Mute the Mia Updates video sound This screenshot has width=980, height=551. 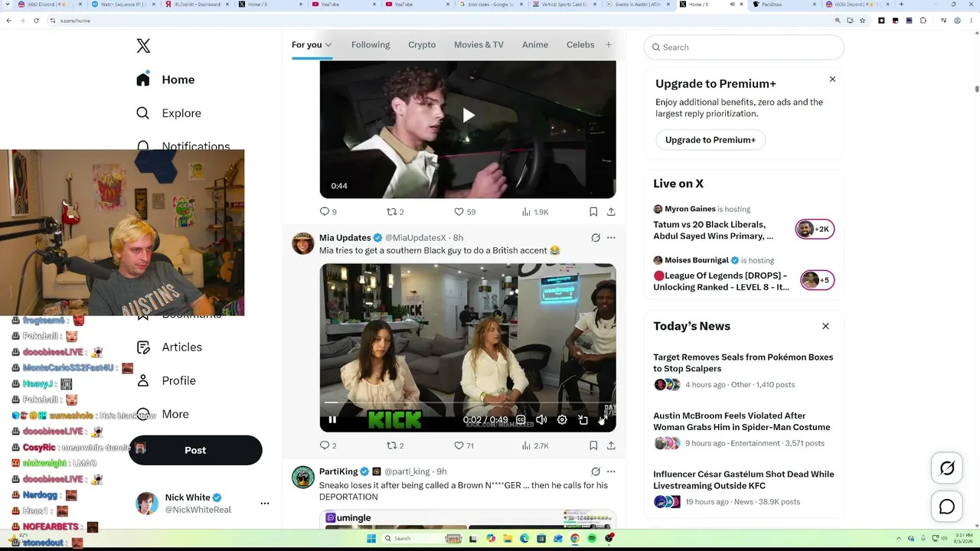point(541,419)
